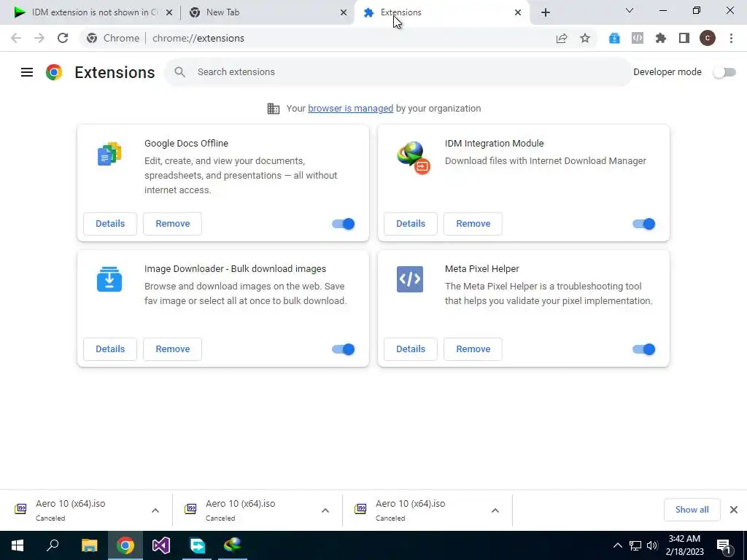This screenshot has width=747, height=560.
Task: Click the IDM Integration Module extension icon
Action: click(413, 157)
